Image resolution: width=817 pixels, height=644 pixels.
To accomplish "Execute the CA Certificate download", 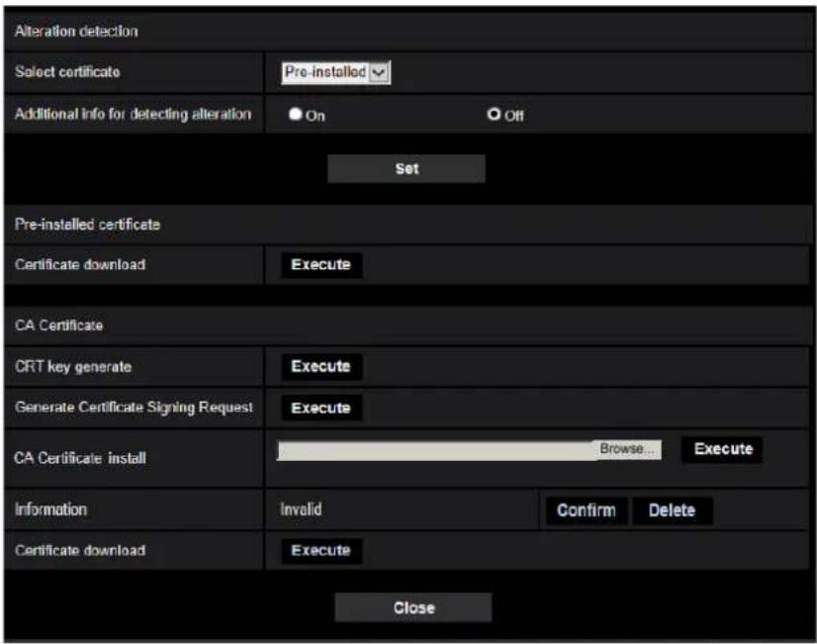I will (x=320, y=551).
